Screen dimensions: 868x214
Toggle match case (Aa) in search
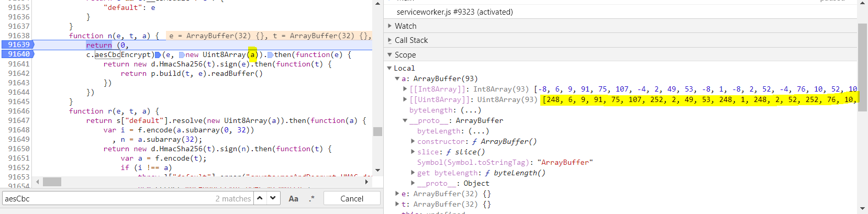coord(293,198)
